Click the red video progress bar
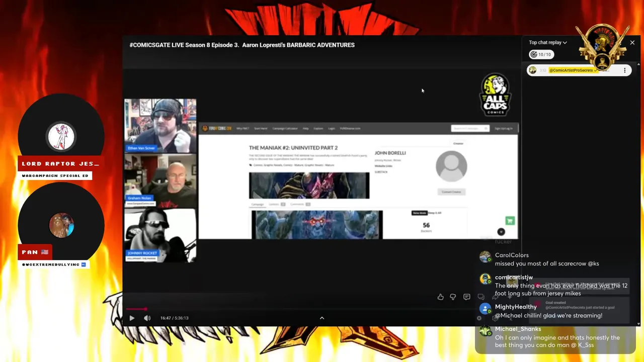The height and width of the screenshot is (362, 644). pos(136,309)
